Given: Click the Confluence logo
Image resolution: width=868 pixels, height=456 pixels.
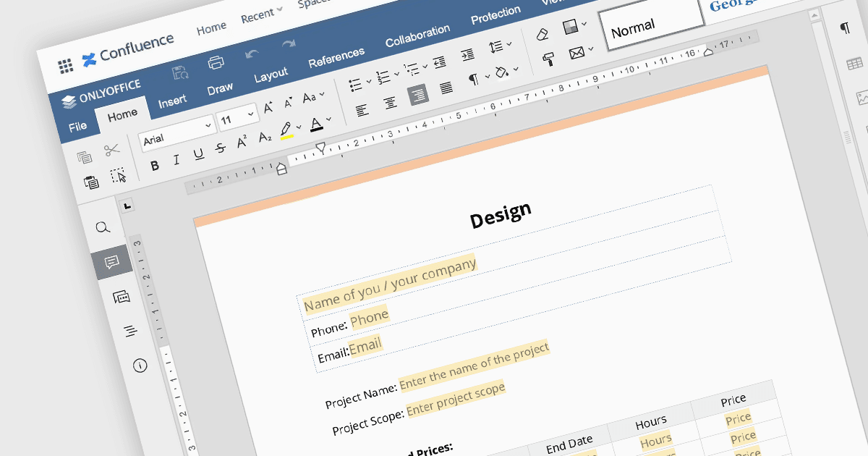Looking at the screenshot, I should (128, 50).
